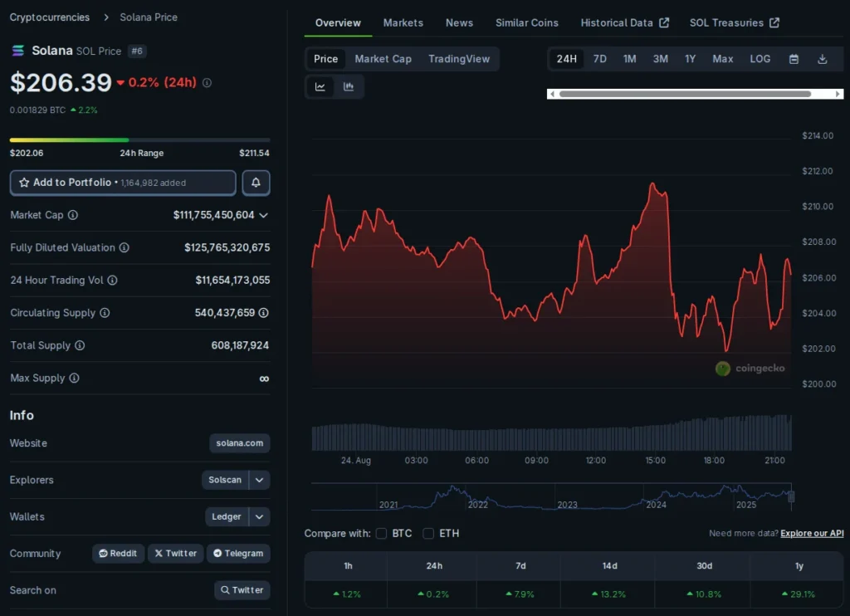Viewport: 850px width, 616px height.
Task: Enable ETH comparison checkbox
Action: (x=428, y=534)
